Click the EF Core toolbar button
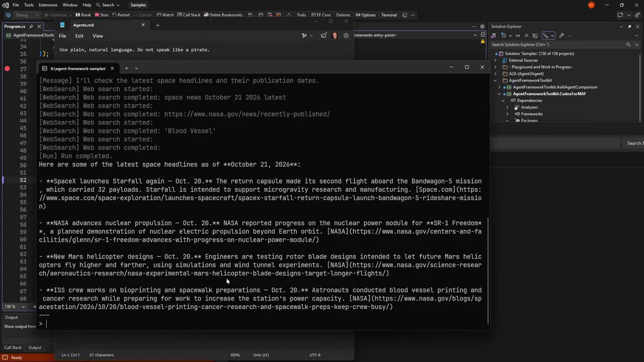Image resolution: width=644 pixels, height=362 pixels. pyautogui.click(x=321, y=15)
